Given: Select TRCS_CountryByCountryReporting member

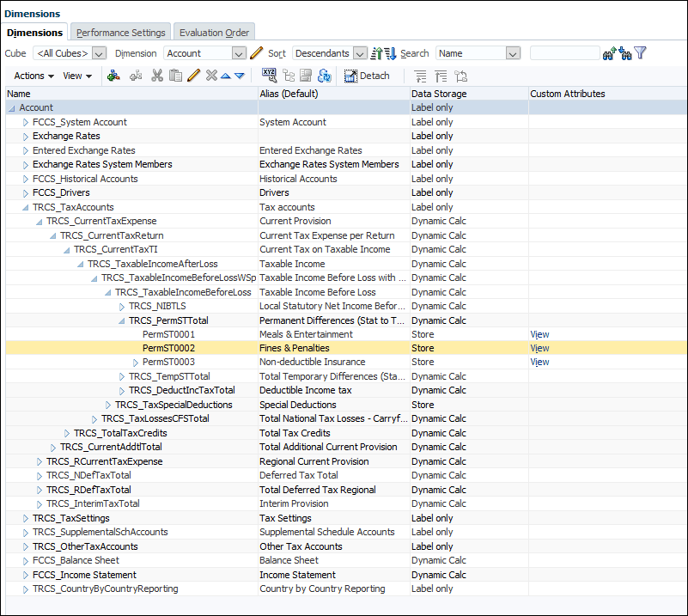Looking at the screenshot, I should point(106,589).
